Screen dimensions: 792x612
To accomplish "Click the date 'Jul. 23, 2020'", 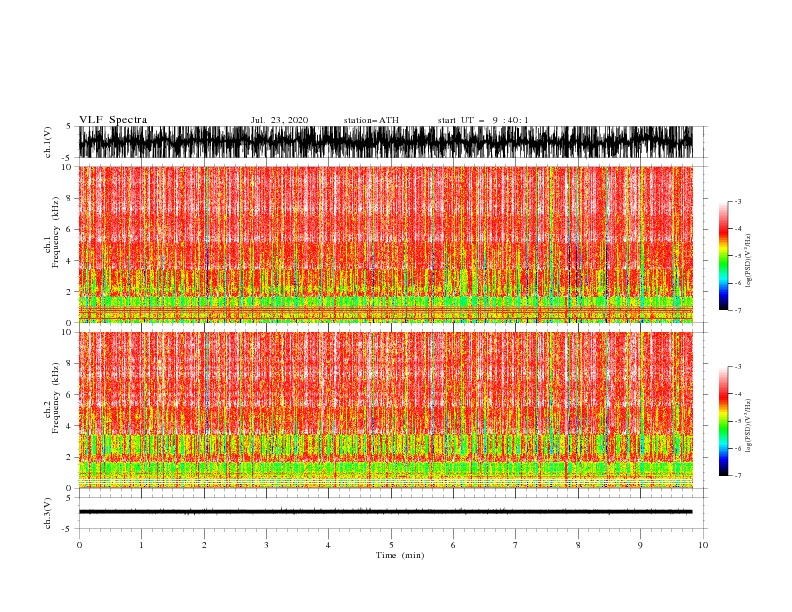I will (279, 120).
